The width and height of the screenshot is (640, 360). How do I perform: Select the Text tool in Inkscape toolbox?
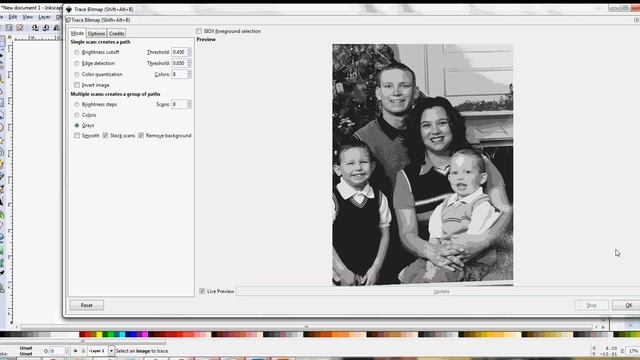pos(2,202)
